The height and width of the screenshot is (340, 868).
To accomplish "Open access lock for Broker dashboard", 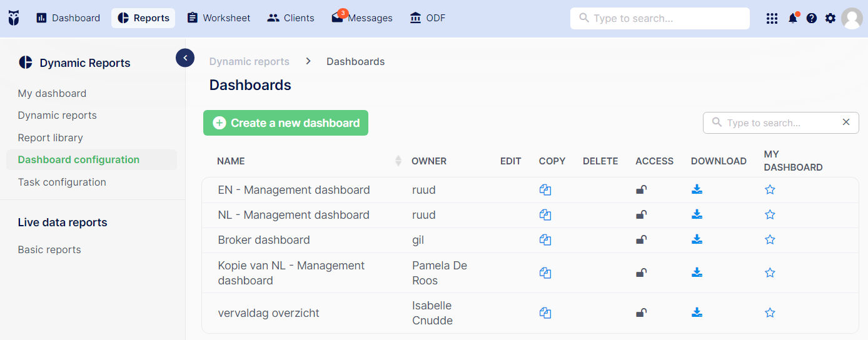I will coord(641,240).
